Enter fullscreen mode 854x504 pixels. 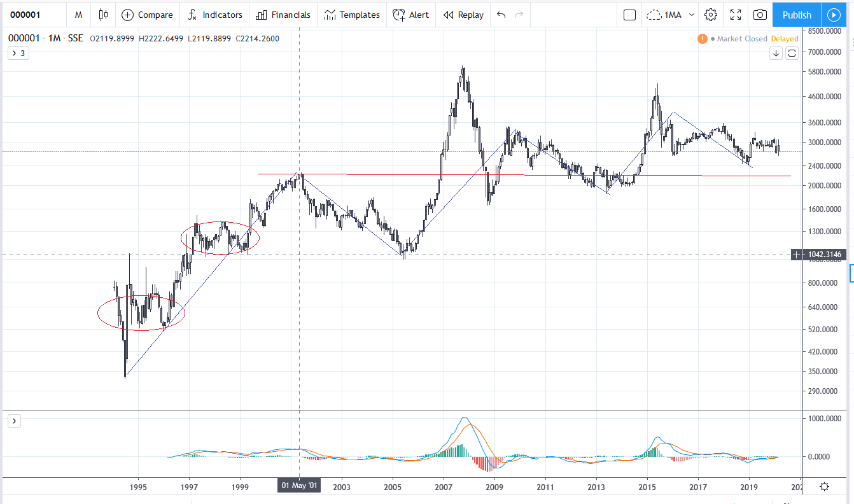pyautogui.click(x=736, y=15)
